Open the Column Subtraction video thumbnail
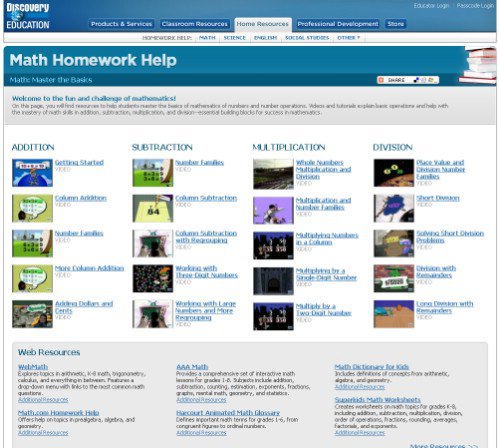Screen dimensions: 499x448 pos(153,208)
